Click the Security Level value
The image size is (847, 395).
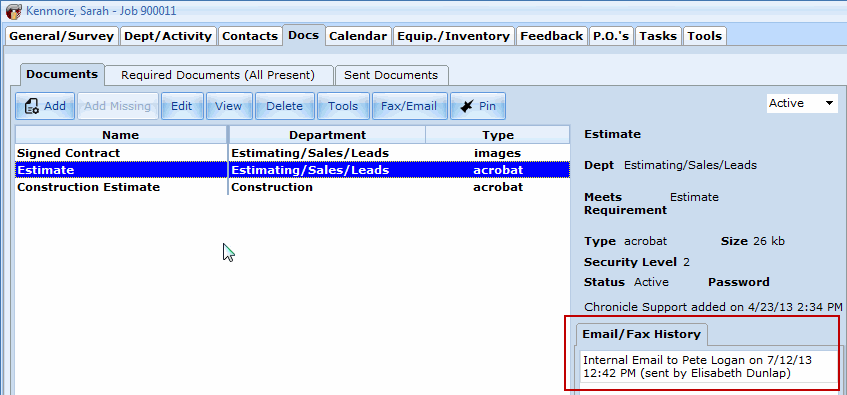[687, 263]
